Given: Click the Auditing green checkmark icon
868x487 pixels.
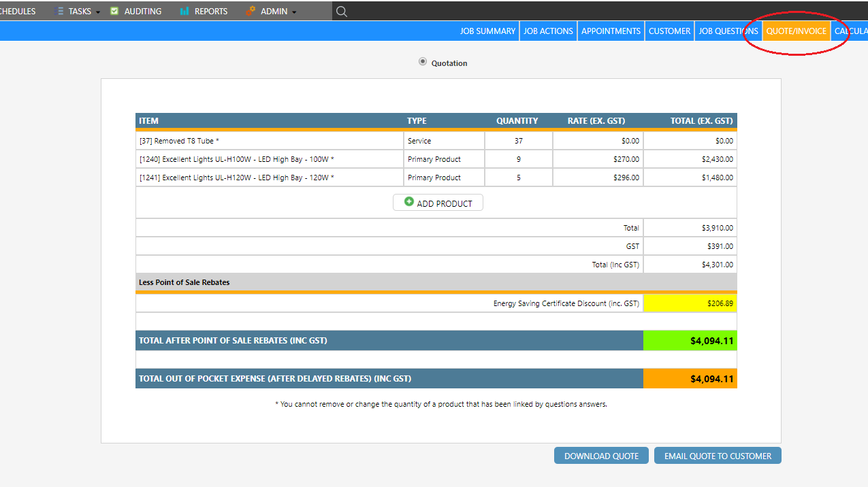Looking at the screenshot, I should click(x=114, y=11).
